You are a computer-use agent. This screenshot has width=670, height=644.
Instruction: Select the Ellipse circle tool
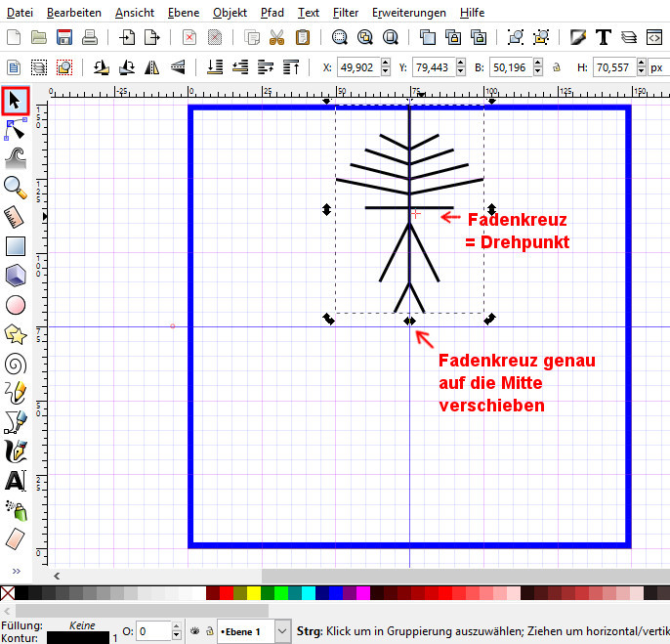tap(16, 305)
